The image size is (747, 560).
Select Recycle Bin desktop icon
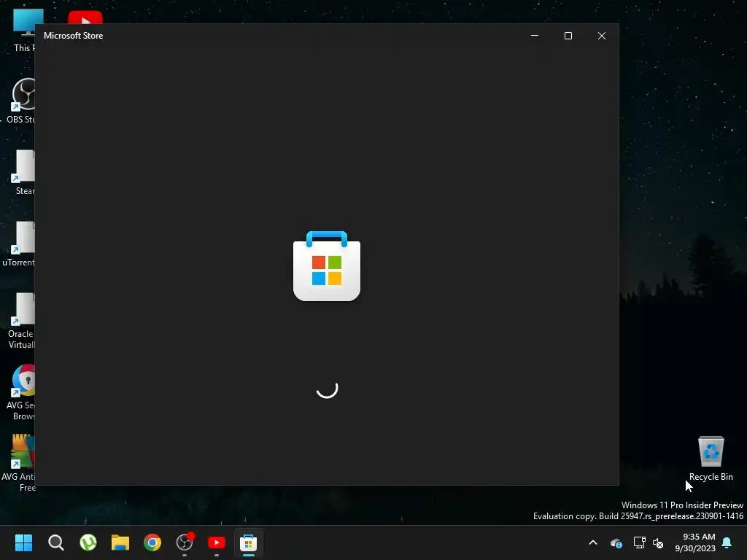(711, 459)
